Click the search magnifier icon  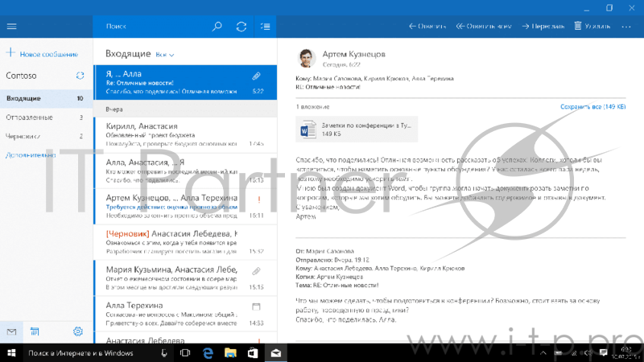coord(217,27)
